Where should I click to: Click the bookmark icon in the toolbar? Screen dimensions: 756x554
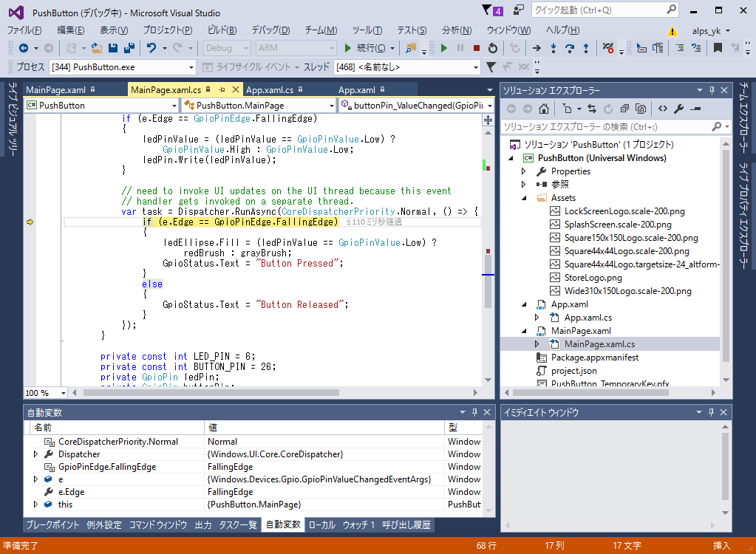tap(718, 48)
